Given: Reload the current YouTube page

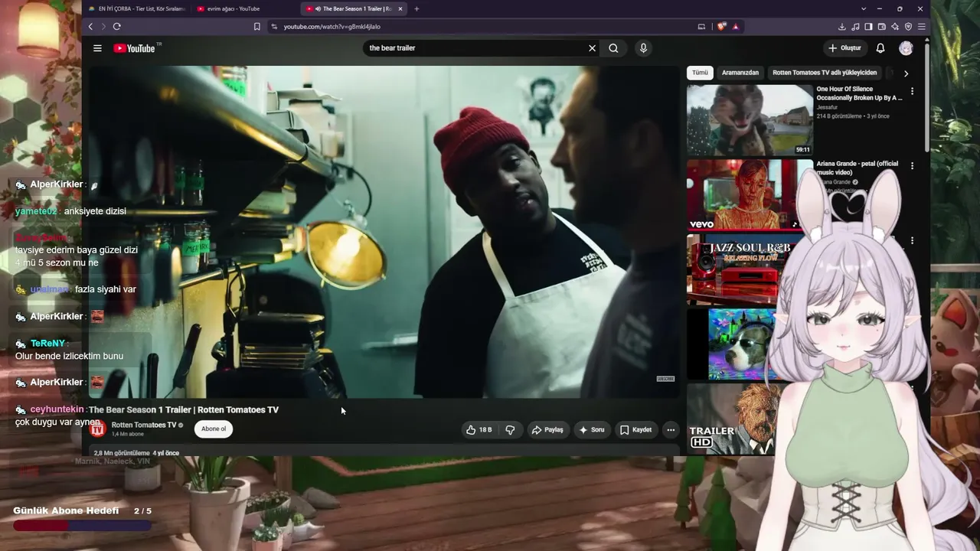Looking at the screenshot, I should [x=116, y=27].
